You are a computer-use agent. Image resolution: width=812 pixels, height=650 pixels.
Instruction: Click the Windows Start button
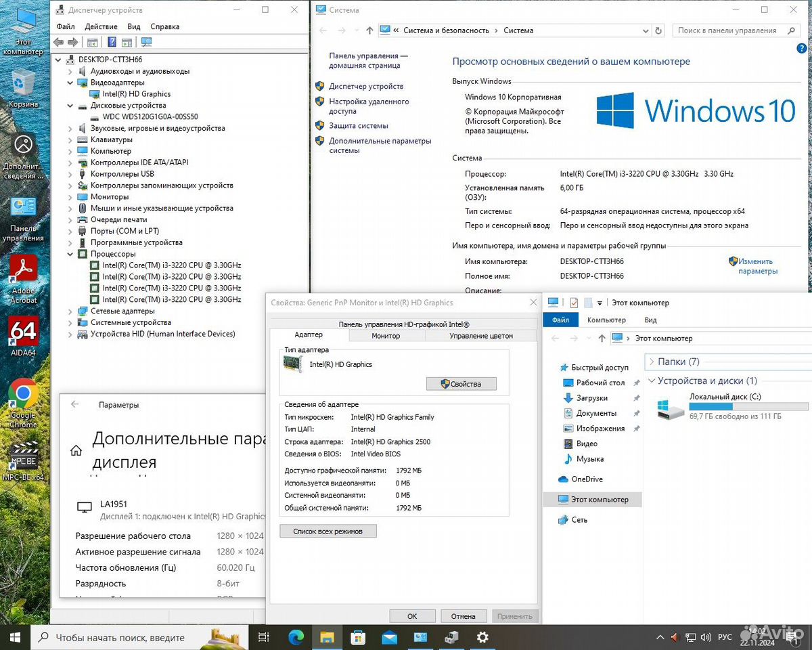pyautogui.click(x=15, y=637)
